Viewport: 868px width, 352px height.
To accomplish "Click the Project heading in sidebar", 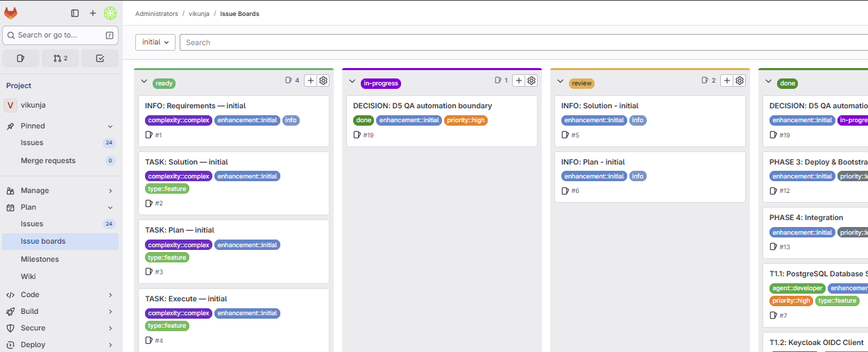I will point(19,86).
